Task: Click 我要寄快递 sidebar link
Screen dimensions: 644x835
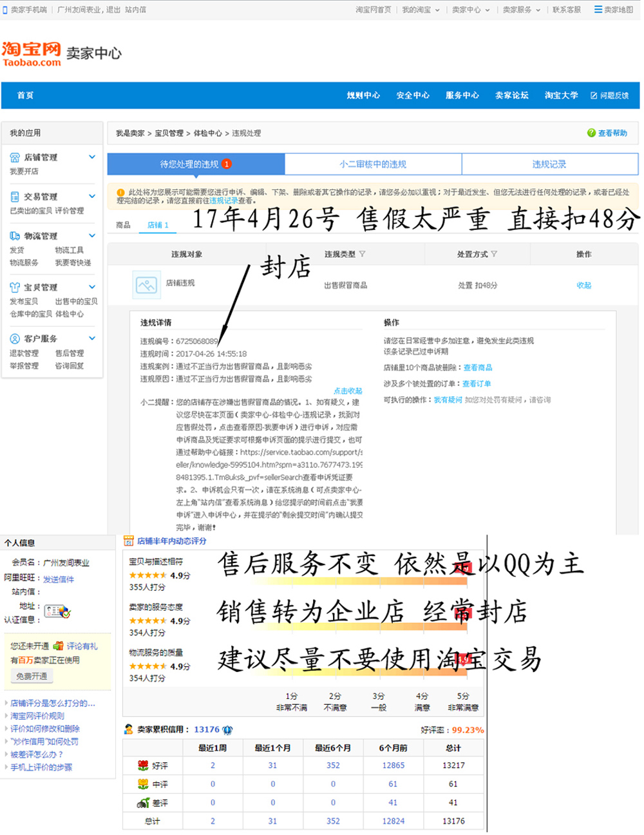Action: click(73, 263)
